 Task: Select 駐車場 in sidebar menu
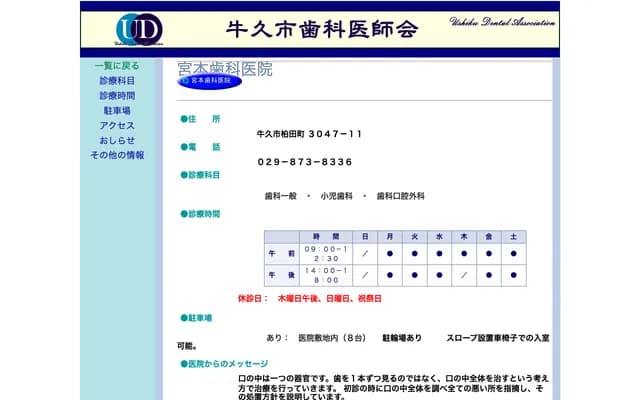117,111
